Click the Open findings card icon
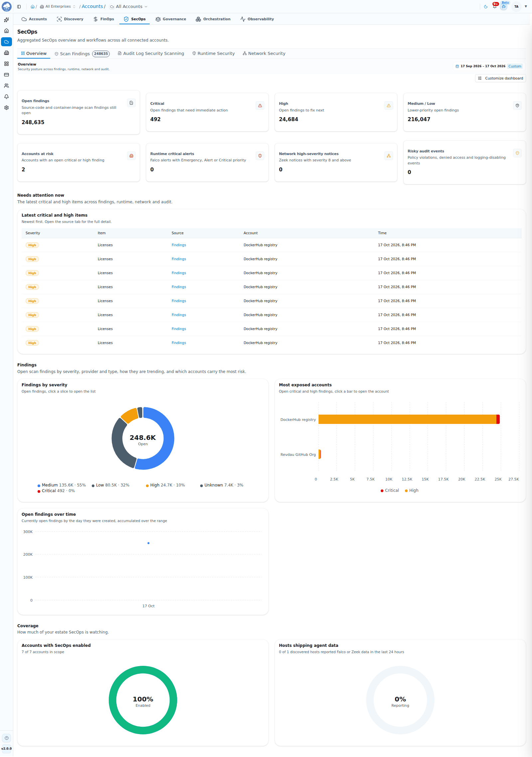532x757 pixels. (x=131, y=103)
